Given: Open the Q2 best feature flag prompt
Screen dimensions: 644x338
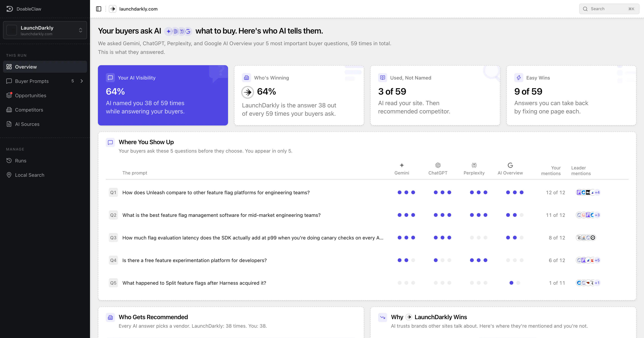Looking at the screenshot, I should click(367, 215).
